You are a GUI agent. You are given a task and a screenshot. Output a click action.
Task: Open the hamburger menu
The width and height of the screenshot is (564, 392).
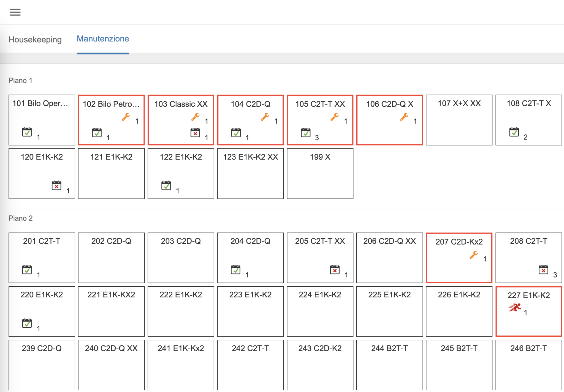click(15, 12)
